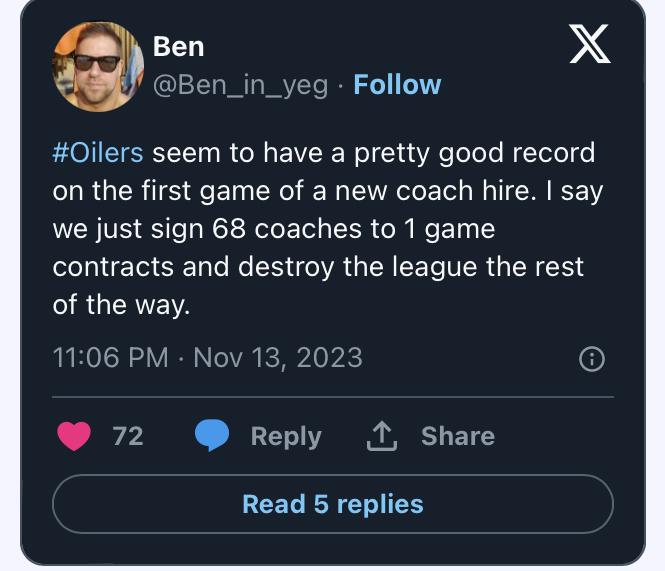Image resolution: width=665 pixels, height=571 pixels.
Task: Open Ben's profile picture
Action: click(96, 66)
